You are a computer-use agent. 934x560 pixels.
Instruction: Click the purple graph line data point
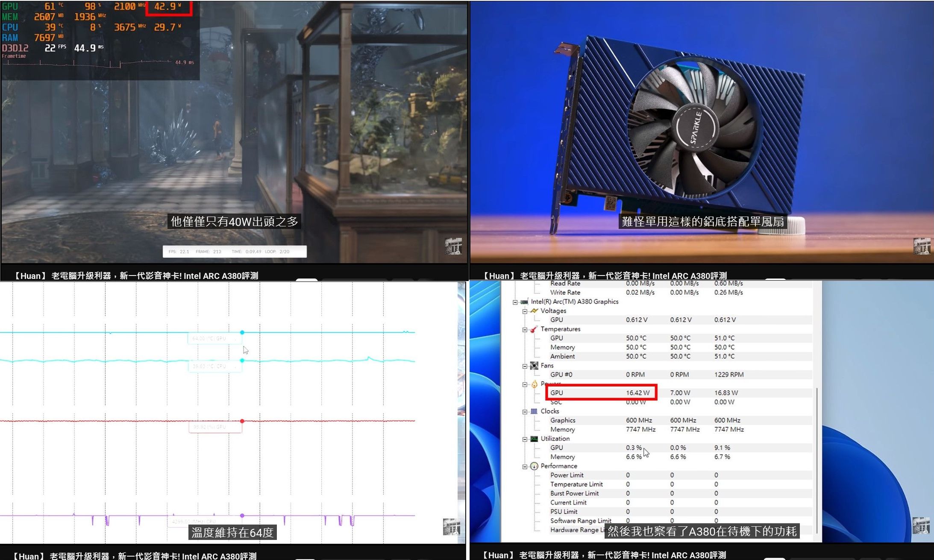tap(242, 516)
